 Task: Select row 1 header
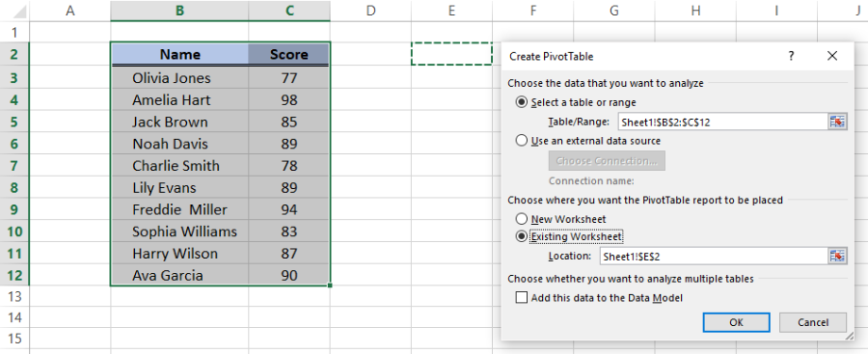pos(14,32)
